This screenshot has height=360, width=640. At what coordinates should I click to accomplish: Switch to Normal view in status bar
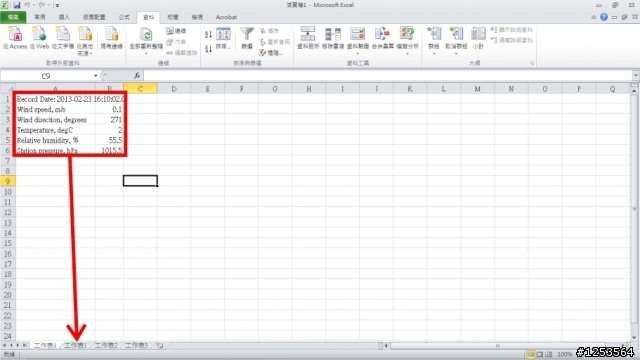(531, 354)
